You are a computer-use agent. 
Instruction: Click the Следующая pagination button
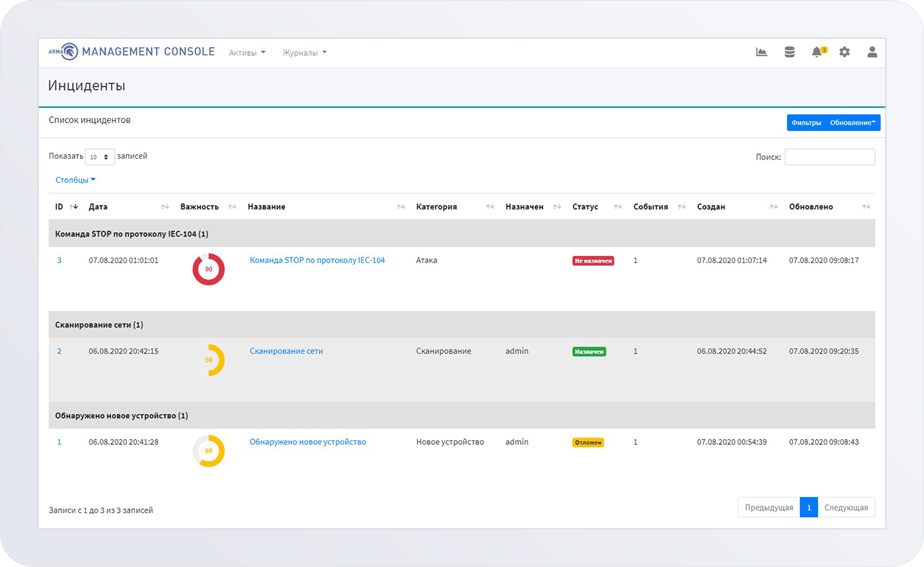(846, 508)
